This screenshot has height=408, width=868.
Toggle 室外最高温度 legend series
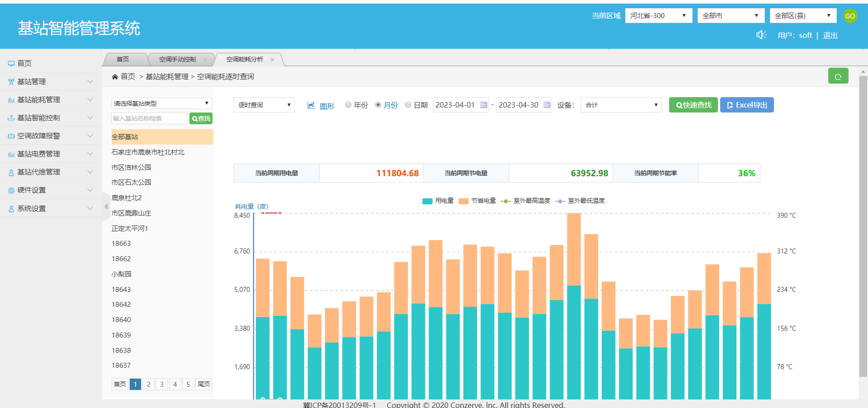pos(525,201)
